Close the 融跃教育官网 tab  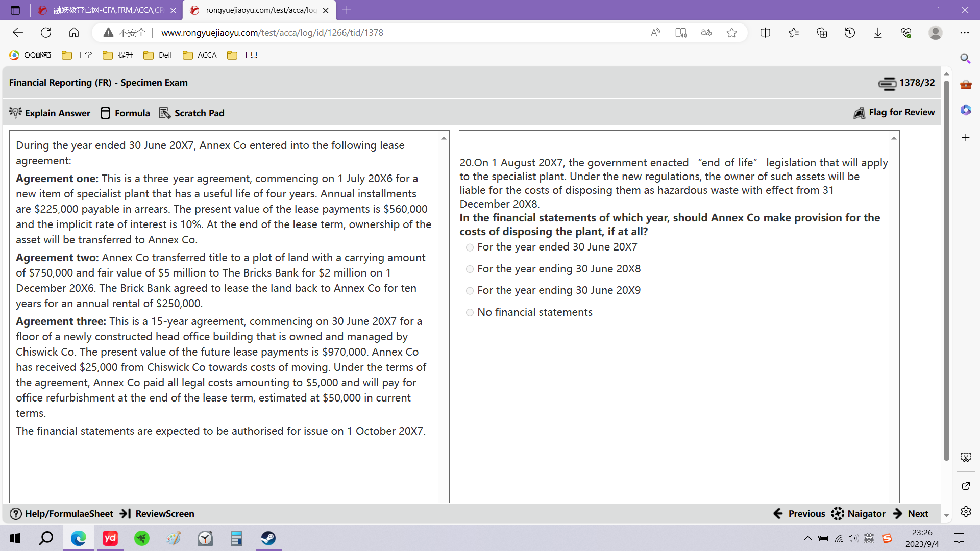pyautogui.click(x=173, y=10)
